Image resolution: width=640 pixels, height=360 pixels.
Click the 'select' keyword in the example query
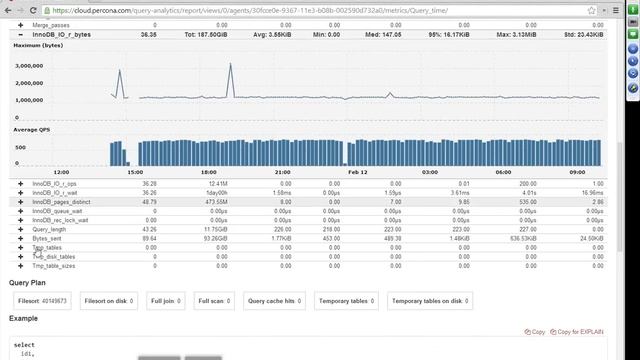(24, 345)
